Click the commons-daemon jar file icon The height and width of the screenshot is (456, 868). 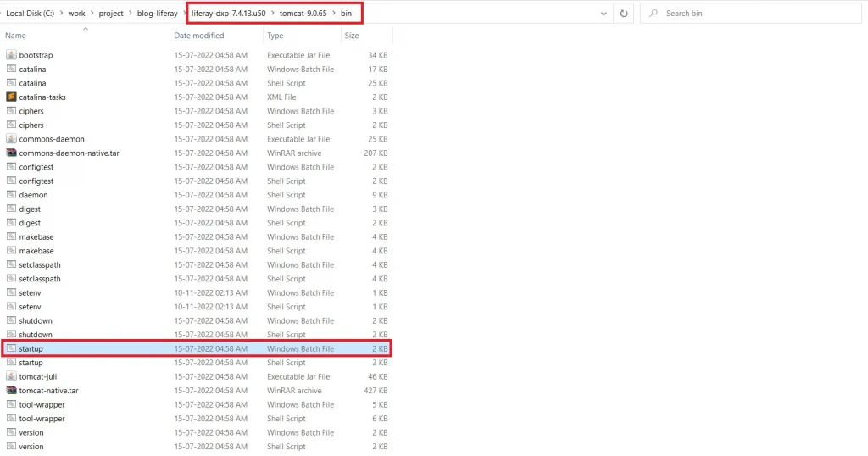(11, 139)
